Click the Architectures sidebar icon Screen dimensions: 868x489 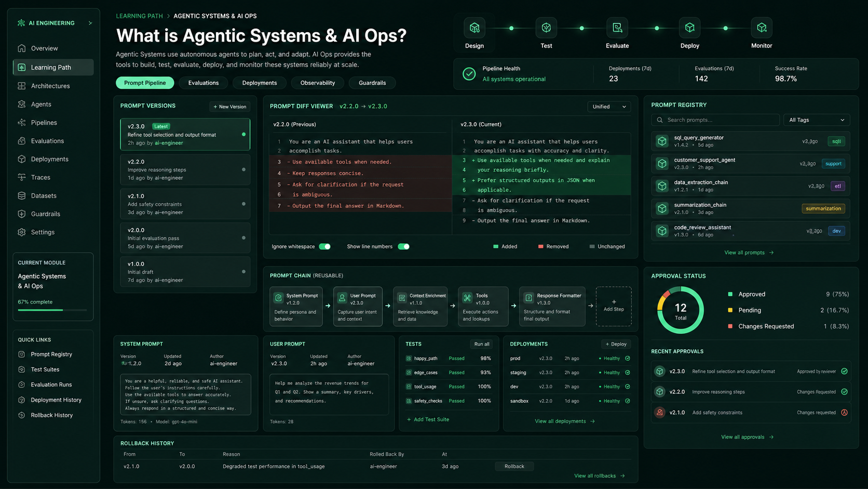pyautogui.click(x=22, y=86)
